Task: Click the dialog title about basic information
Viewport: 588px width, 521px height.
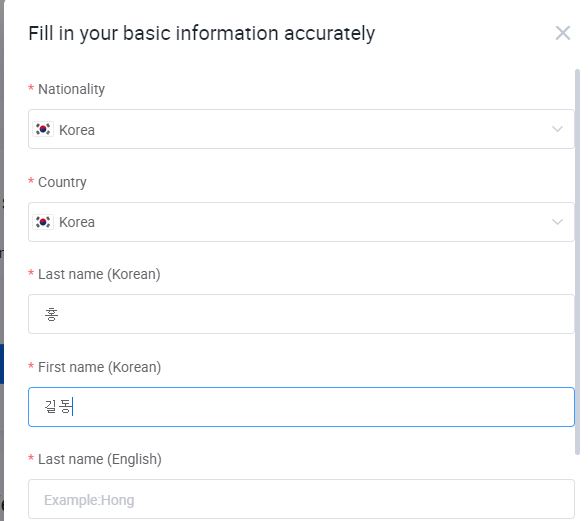Action: 202,34
